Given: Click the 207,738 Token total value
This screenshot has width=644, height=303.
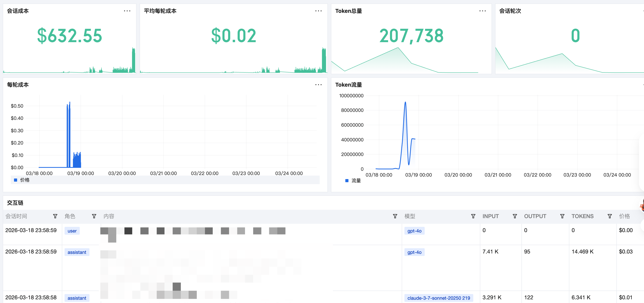Looking at the screenshot, I should click(x=411, y=36).
